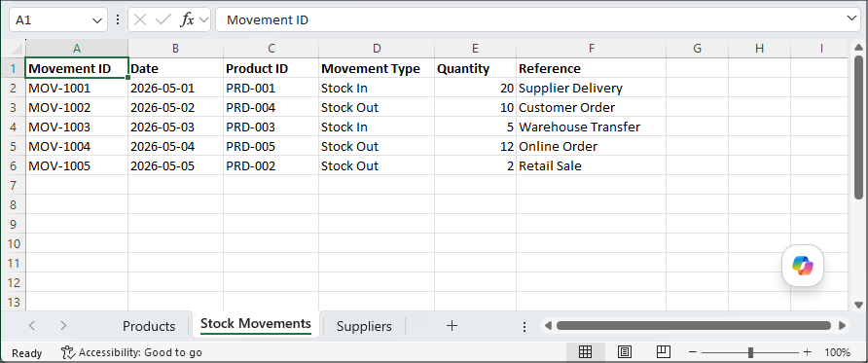The image size is (868, 363).
Task: Click the Select All corner triangle
Action: click(18, 49)
